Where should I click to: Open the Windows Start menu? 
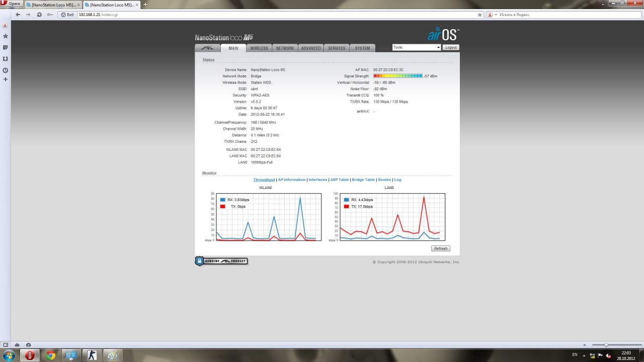pos(10,355)
